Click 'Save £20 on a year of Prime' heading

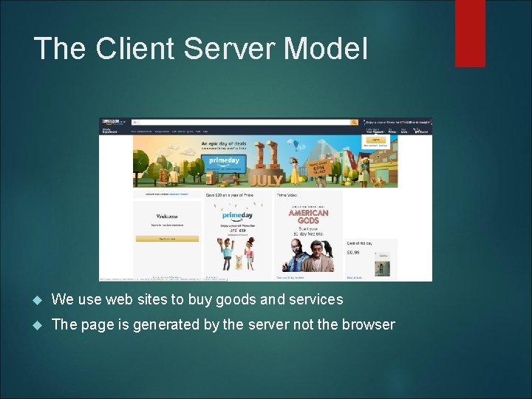[x=230, y=195]
